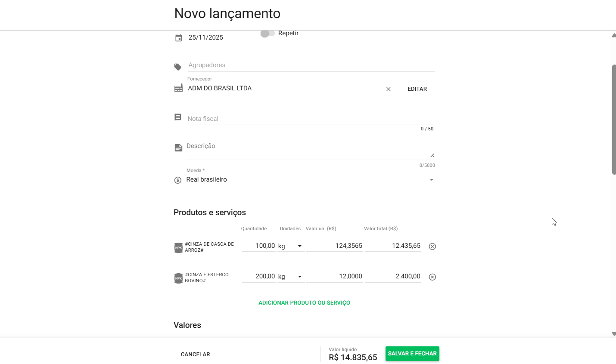
Task: Click the receipt icon beside Nota fiscal
Action: 178,117
